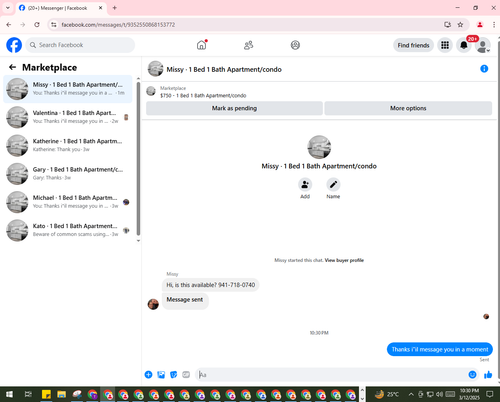Open the Sticky Notes taskbar icon
The width and height of the screenshot is (500, 402).
tap(46, 395)
